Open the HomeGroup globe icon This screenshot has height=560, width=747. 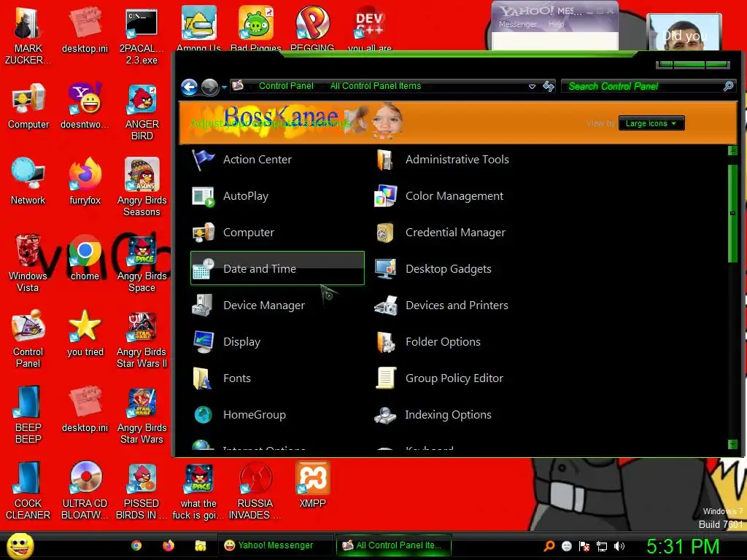click(x=204, y=415)
